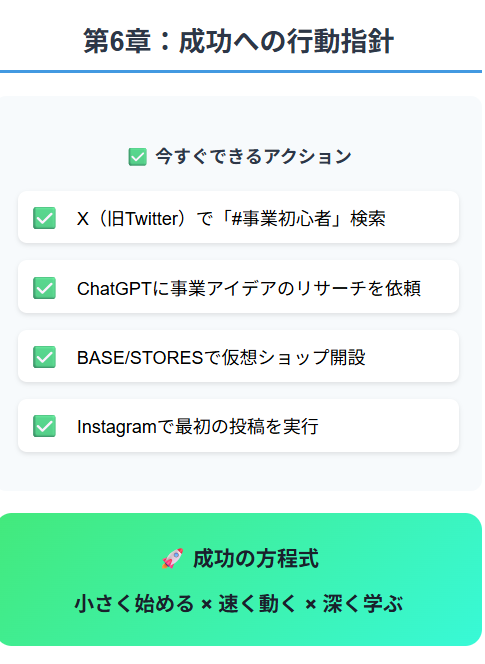Click the 速く動く text in the formula

257,603
